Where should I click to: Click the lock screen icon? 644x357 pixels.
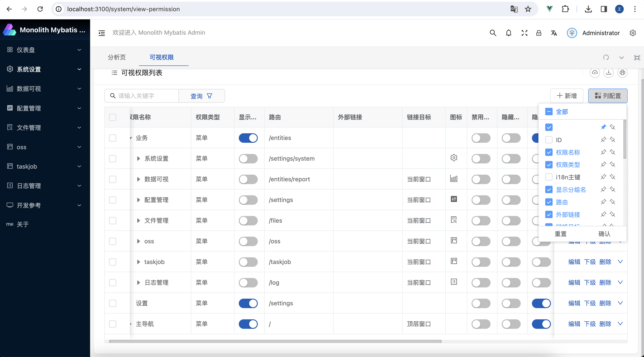[539, 33]
